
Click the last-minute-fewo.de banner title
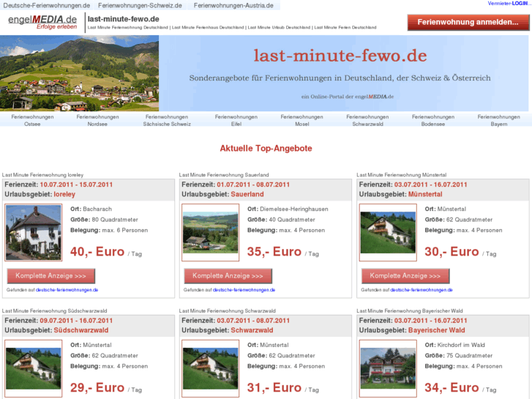pos(340,56)
